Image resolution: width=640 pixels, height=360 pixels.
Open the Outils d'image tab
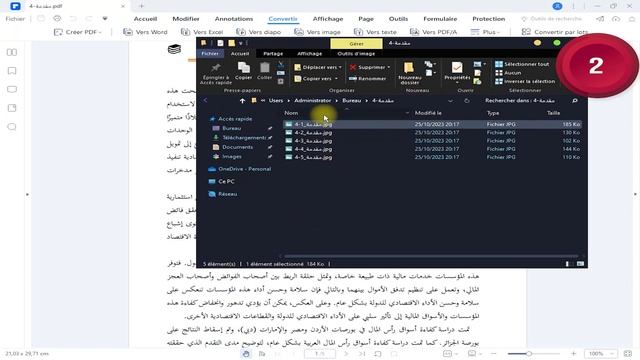356,53
